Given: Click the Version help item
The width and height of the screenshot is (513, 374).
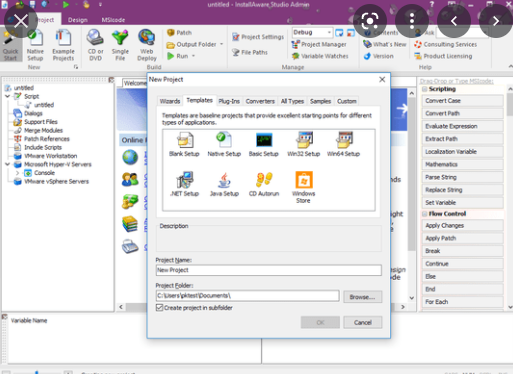Looking at the screenshot, I should (379, 56).
